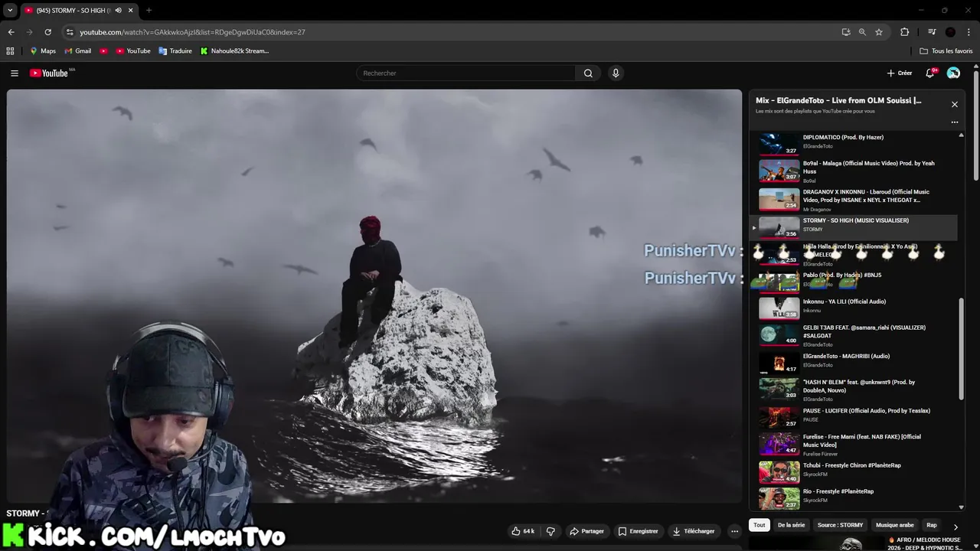Select the Tout filter chip

pyautogui.click(x=759, y=525)
